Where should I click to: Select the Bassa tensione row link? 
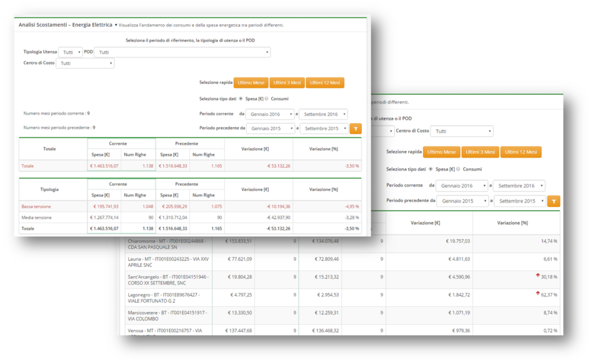36,206
